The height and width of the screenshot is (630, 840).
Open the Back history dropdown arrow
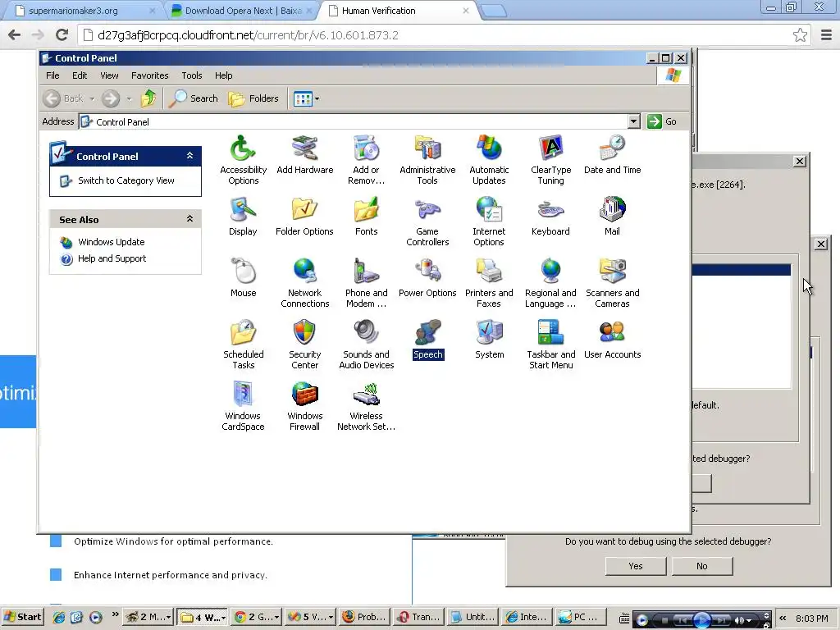92,98
